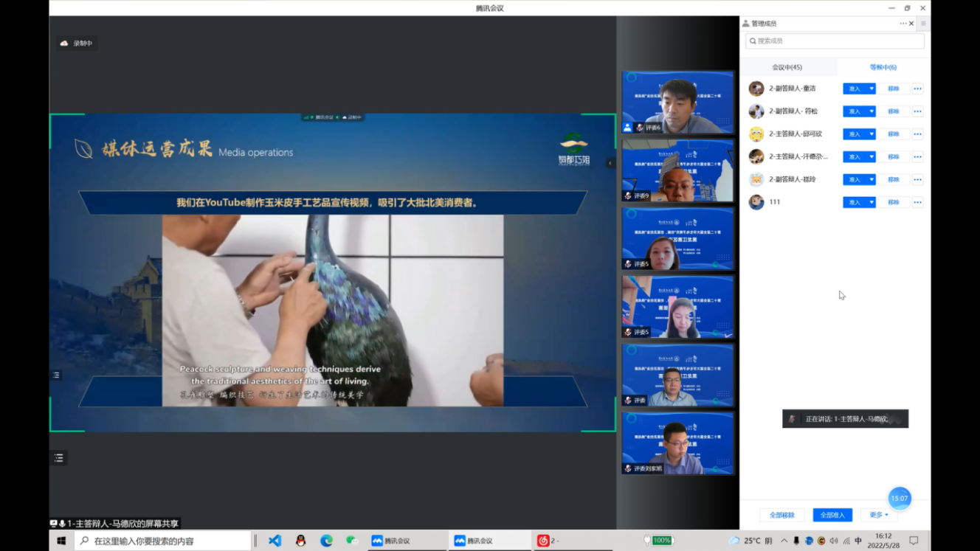This screenshot has width=980, height=551.
Task: Click the hamburger icon beside the member panel
Action: pos(922,24)
